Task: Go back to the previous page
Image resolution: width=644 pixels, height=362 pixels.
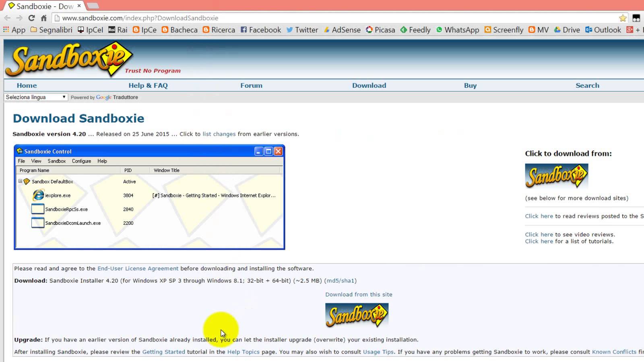Action: [7, 18]
